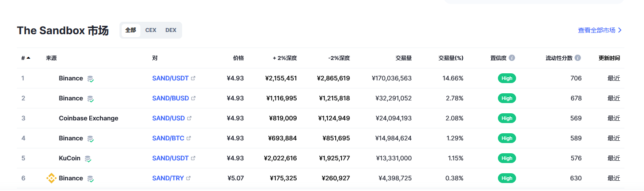Sort table by the # column arrow

[28, 58]
